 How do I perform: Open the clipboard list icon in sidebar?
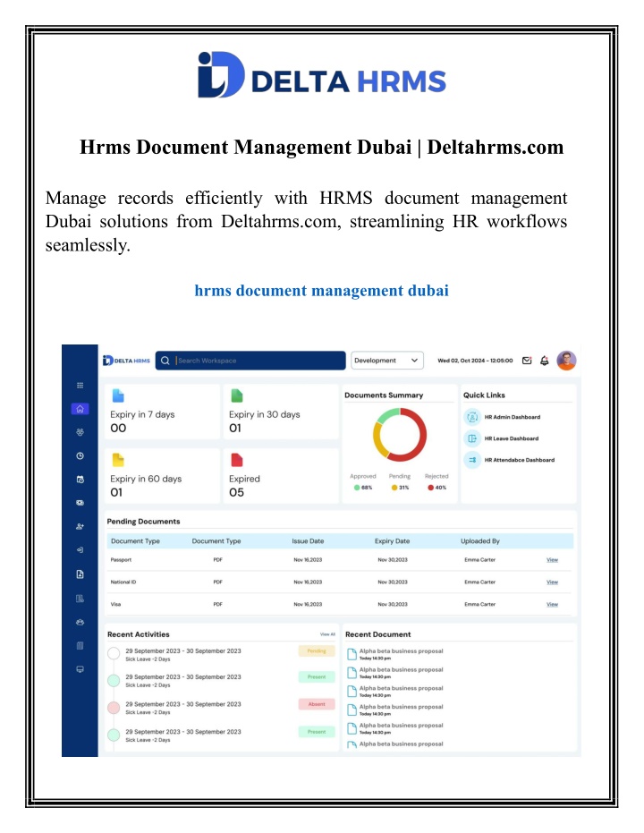[x=80, y=645]
